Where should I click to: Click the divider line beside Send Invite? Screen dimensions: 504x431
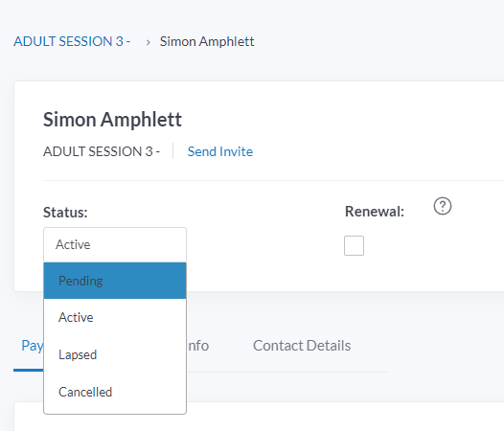[172, 151]
